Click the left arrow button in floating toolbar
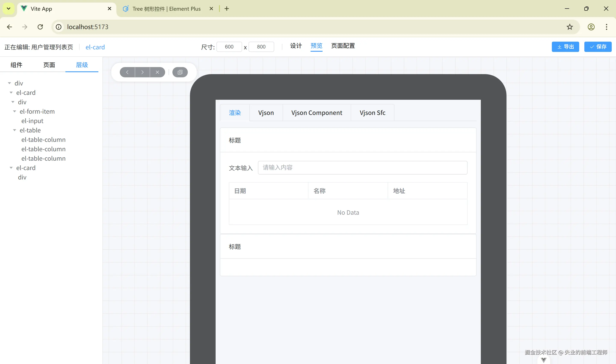The height and width of the screenshot is (364, 616). (127, 72)
